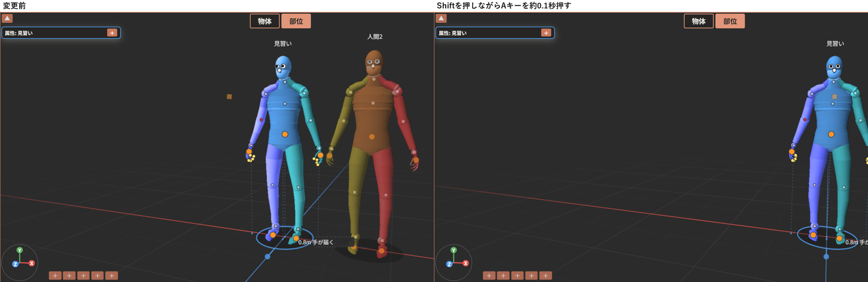The width and height of the screenshot is (868, 282).
Task: Collapse the right panel's top-left triangle button
Action: [x=442, y=18]
